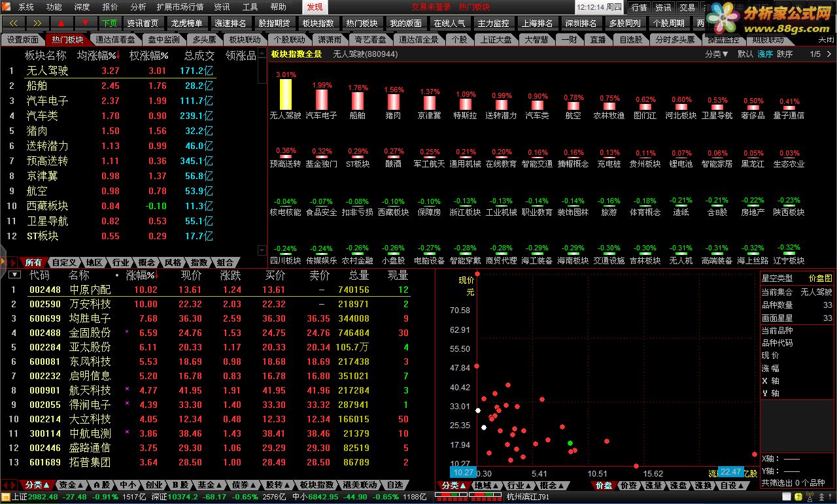
Task: Open the 分析 menu
Action: 139,7
